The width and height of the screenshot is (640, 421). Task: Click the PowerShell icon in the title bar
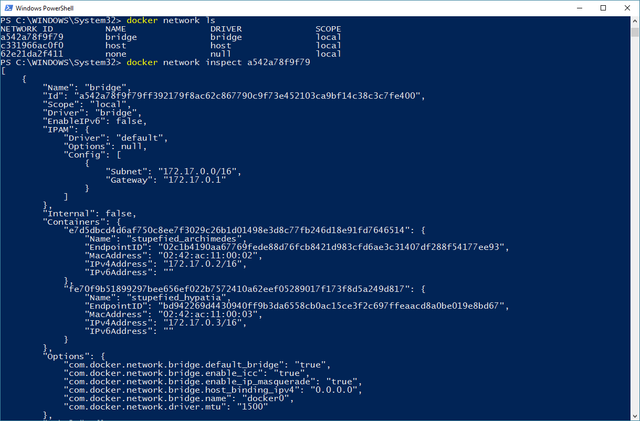9,7
